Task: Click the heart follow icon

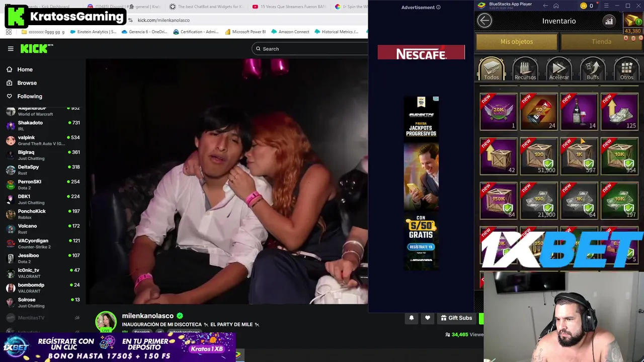Action: [427, 318]
